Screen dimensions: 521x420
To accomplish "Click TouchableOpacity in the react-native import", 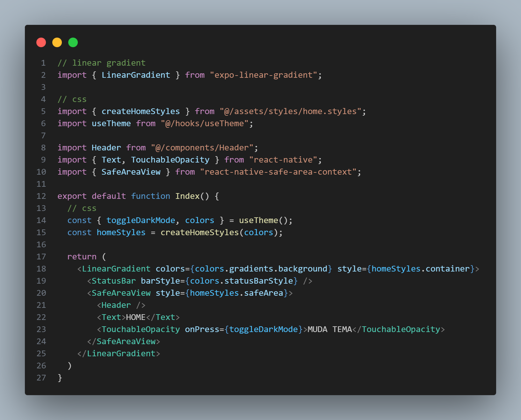I will pyautogui.click(x=170, y=160).
